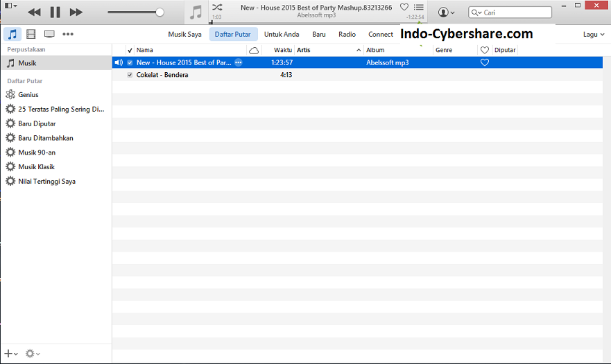Open the Up Next list icon
611x364 pixels.
click(418, 7)
